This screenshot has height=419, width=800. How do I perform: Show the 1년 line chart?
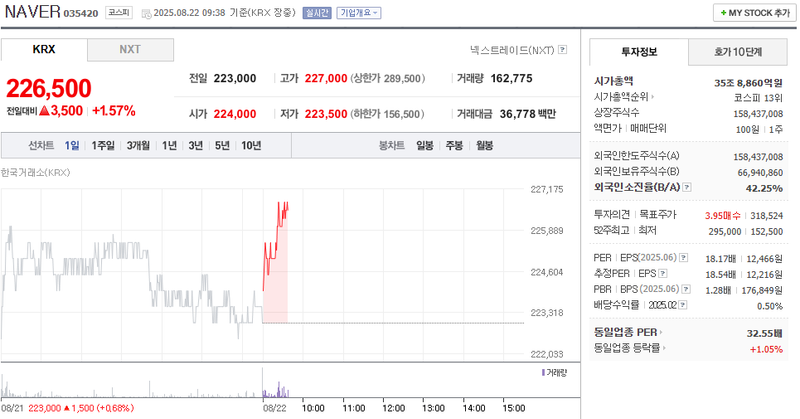point(169,146)
